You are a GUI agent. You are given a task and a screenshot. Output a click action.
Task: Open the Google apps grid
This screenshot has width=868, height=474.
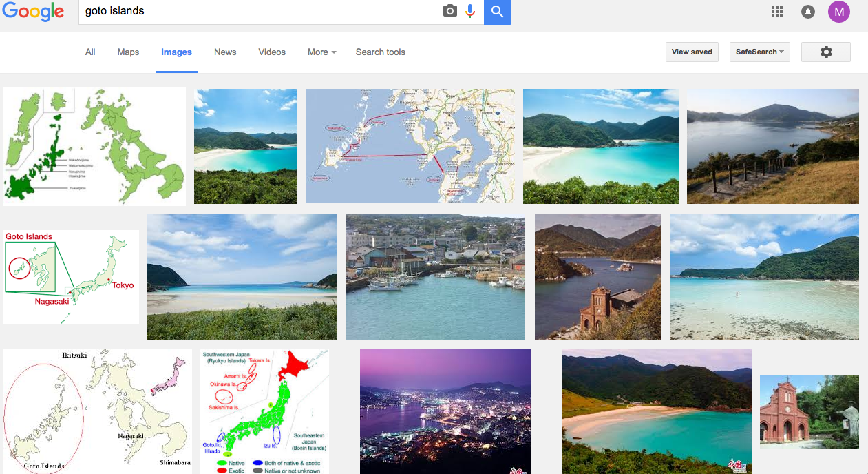click(777, 12)
